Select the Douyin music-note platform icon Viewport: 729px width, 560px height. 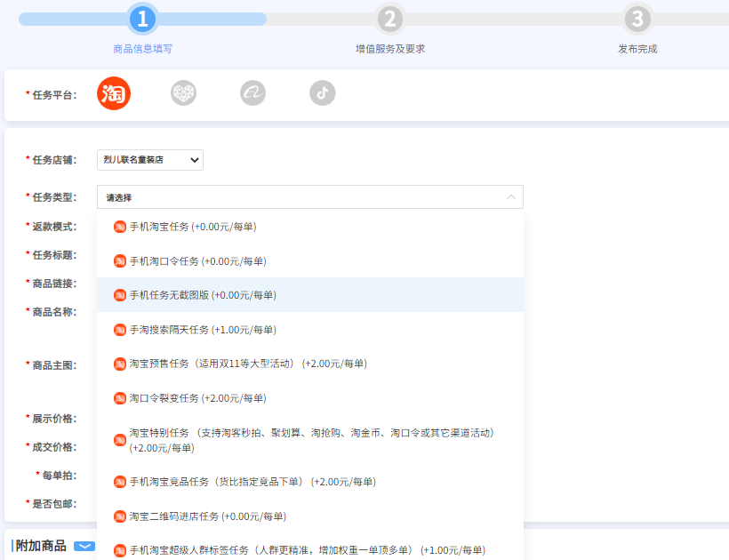click(x=322, y=92)
